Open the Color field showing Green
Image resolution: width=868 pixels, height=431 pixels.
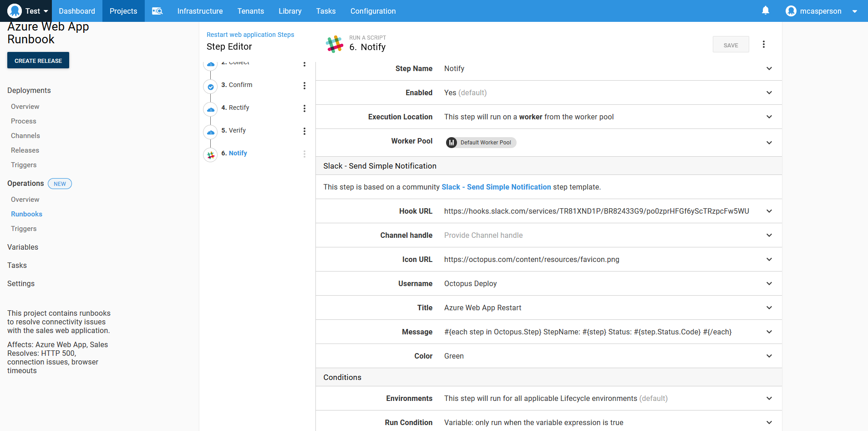[x=768, y=356]
